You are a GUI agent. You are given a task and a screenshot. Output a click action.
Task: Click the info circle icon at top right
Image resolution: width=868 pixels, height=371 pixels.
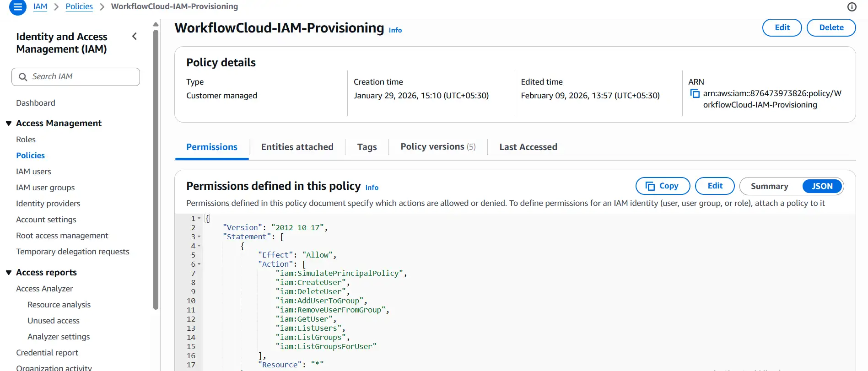[x=852, y=7]
